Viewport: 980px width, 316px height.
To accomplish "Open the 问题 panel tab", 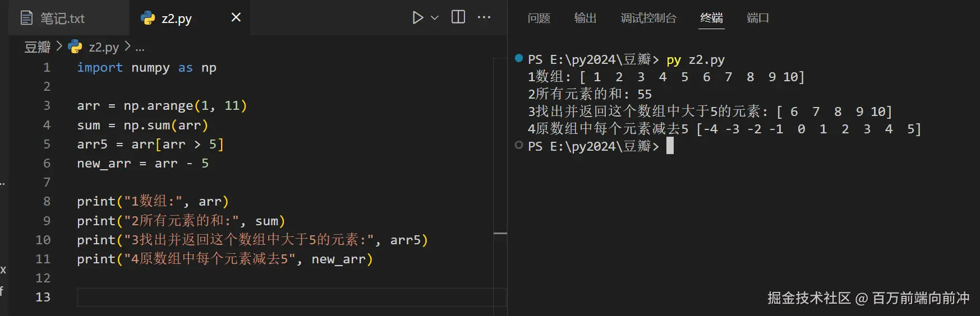I will click(x=539, y=18).
